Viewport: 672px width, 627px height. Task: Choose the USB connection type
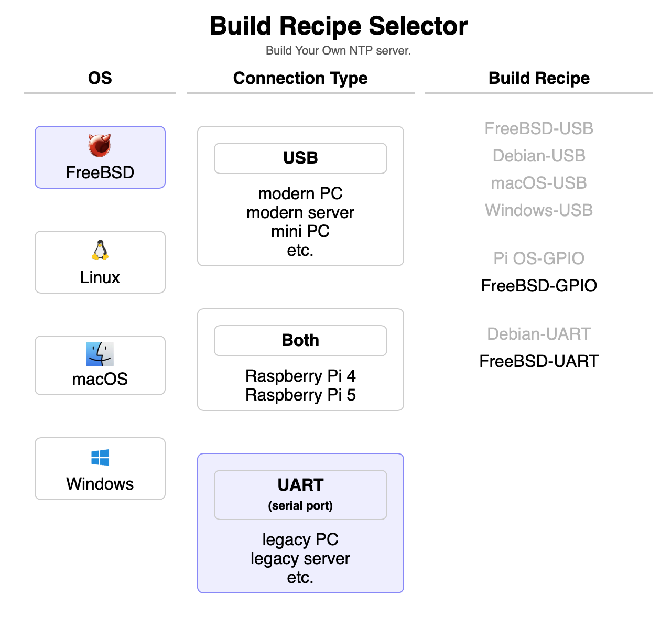(300, 158)
